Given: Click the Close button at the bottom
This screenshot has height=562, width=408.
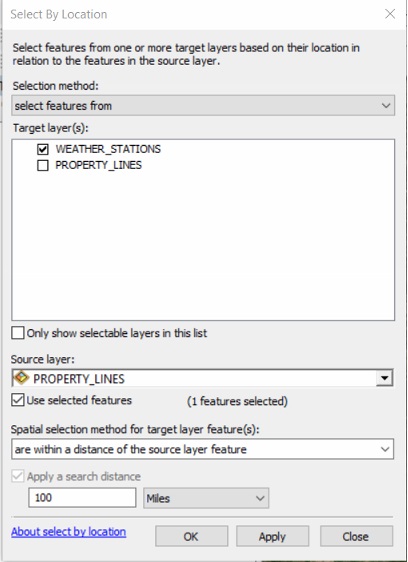Looking at the screenshot, I should coord(356,536).
